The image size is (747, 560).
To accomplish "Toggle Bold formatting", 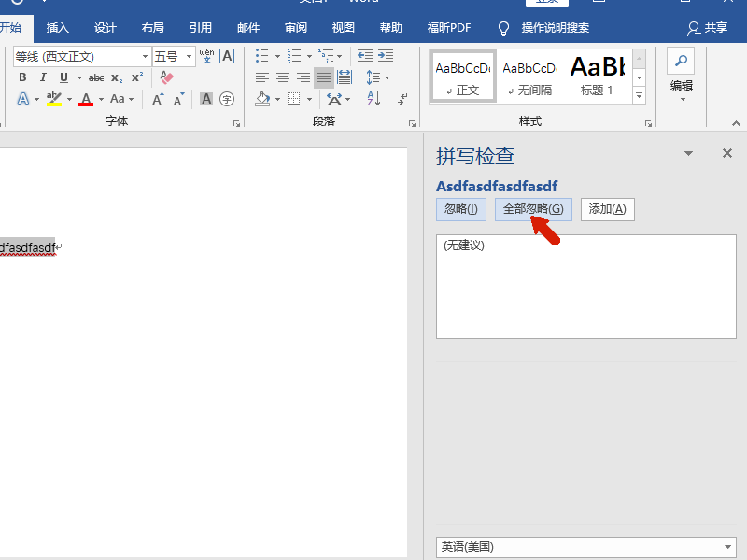I will click(22, 77).
